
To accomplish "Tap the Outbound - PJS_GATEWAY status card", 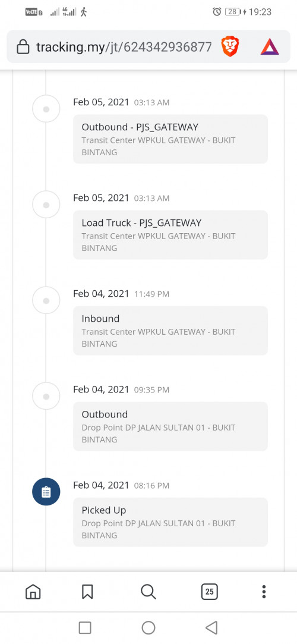I will point(170,139).
